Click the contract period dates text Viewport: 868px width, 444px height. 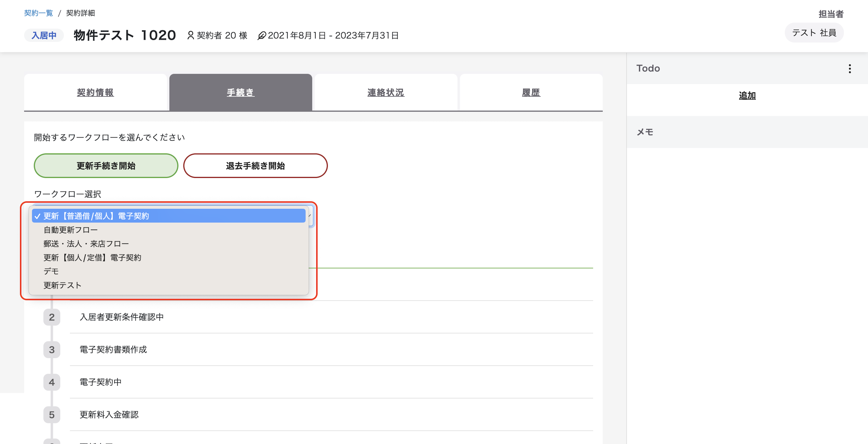333,35
